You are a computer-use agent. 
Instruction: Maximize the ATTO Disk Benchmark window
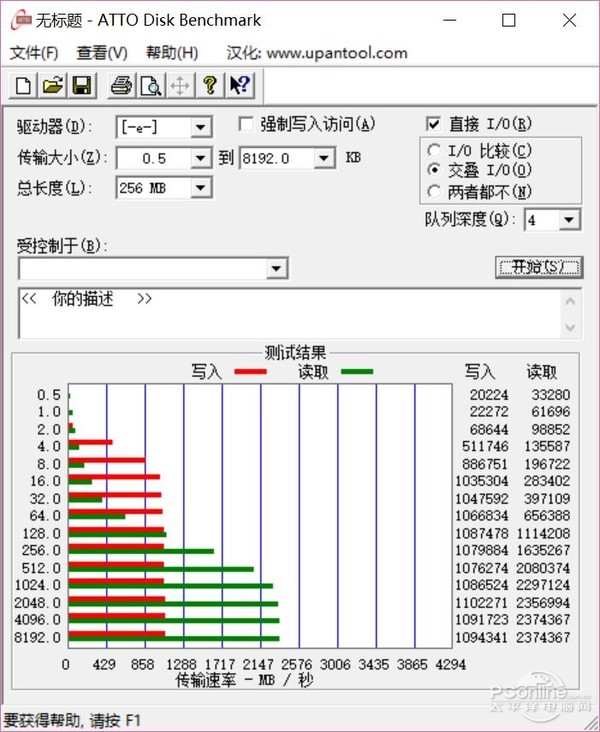pyautogui.click(x=508, y=20)
